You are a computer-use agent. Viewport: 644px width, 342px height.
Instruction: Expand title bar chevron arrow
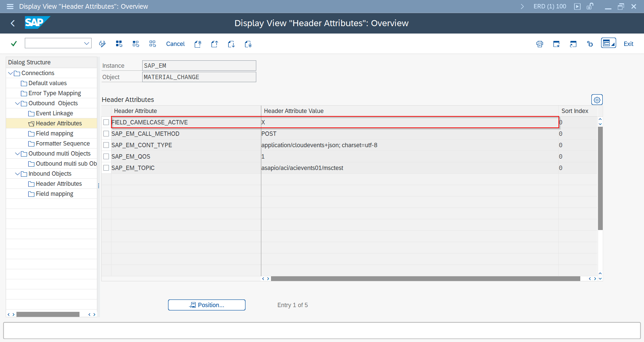(x=522, y=6)
